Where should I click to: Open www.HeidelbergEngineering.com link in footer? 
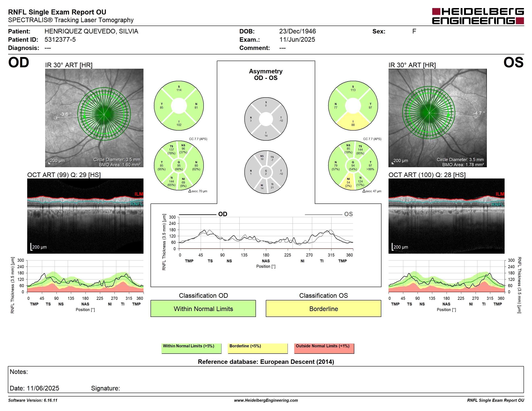pos(266,400)
